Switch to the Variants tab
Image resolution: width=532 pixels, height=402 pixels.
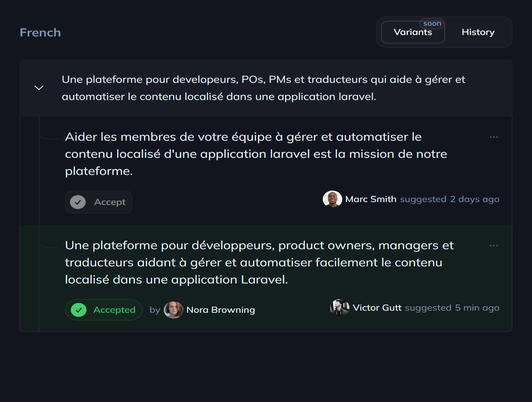point(413,32)
